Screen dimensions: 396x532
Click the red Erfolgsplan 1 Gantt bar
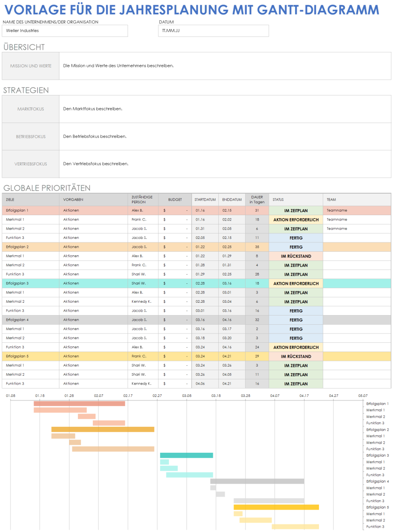click(x=79, y=404)
